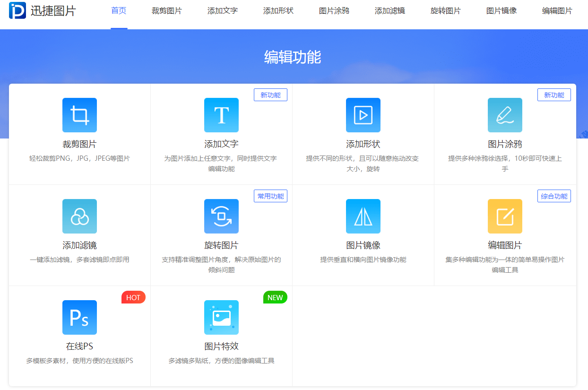Select the 图片镜像 mirror icon
The image size is (588, 390).
coord(363,216)
